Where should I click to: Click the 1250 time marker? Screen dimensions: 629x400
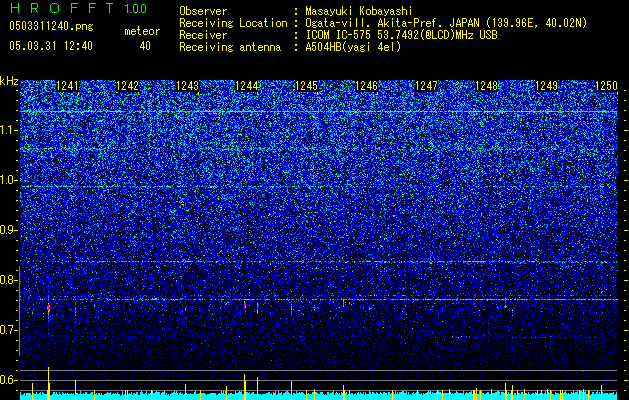[x=606, y=86]
